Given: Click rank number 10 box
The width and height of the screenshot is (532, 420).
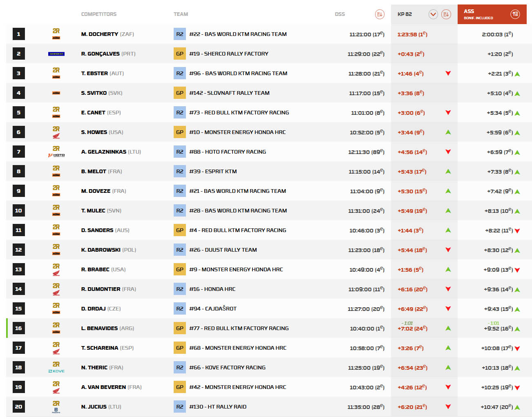Looking at the screenshot, I should [x=18, y=211].
